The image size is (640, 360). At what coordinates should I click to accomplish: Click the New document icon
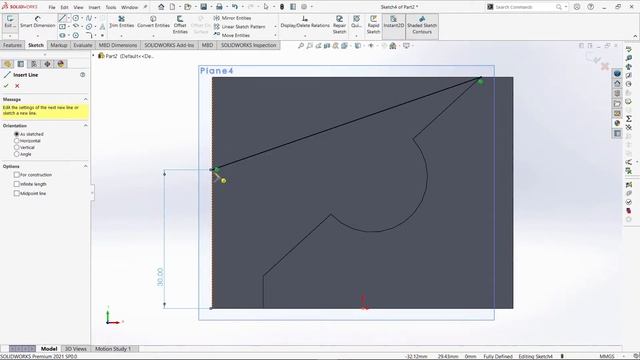pos(172,7)
